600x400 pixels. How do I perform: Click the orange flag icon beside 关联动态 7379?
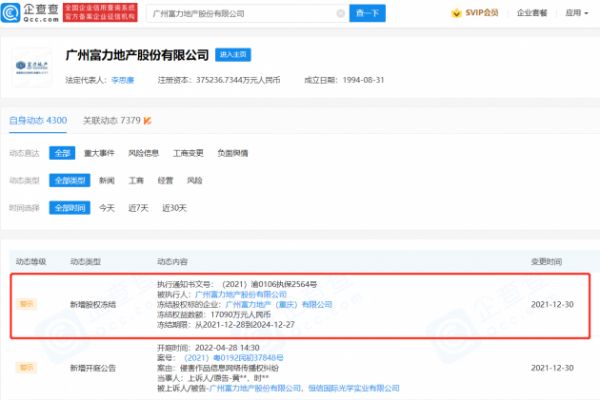pos(147,121)
